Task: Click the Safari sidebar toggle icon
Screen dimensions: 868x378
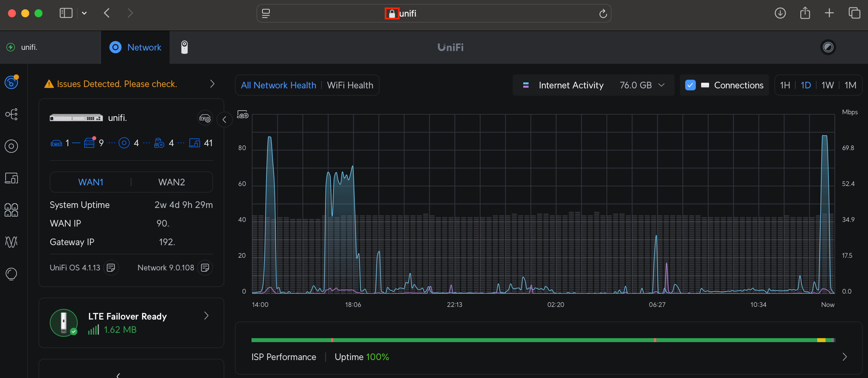Action: [66, 13]
